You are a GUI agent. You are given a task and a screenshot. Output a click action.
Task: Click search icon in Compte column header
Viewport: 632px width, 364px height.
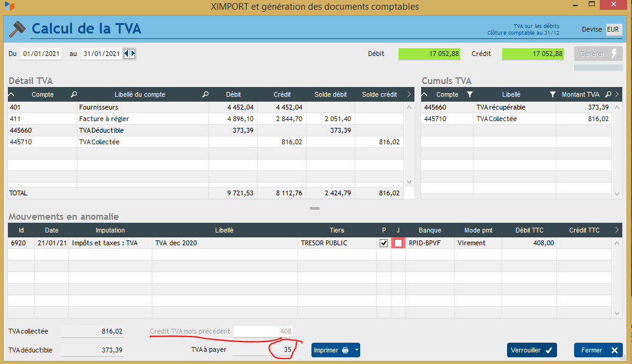click(x=74, y=94)
